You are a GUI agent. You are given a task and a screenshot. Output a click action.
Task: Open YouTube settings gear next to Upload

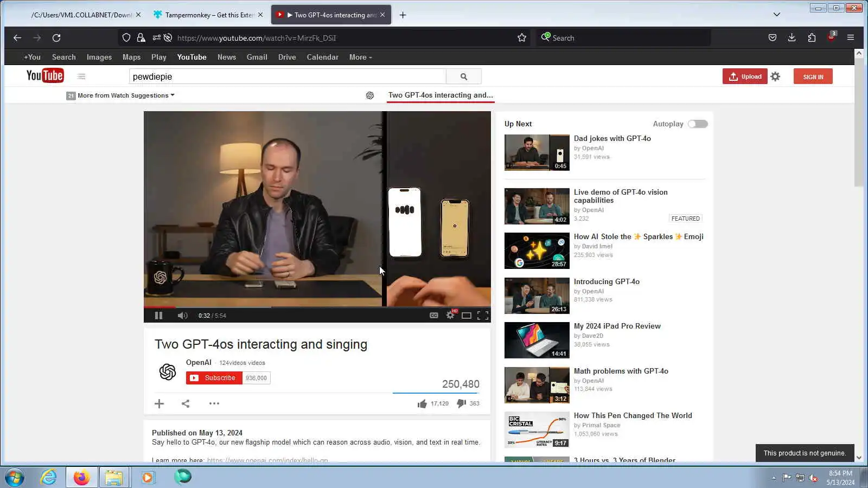tap(775, 76)
